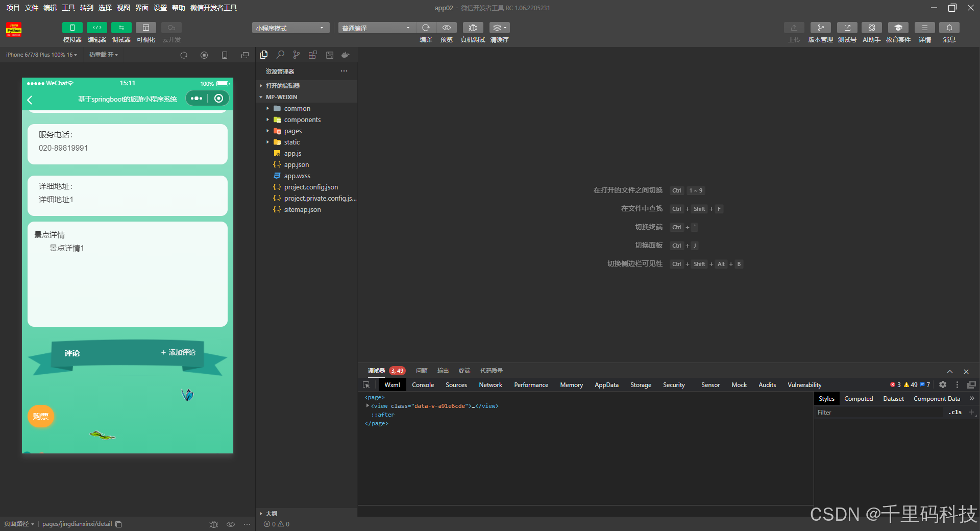This screenshot has height=531, width=980.
Task: Switch to the Computed styles tab
Action: pyautogui.click(x=859, y=399)
